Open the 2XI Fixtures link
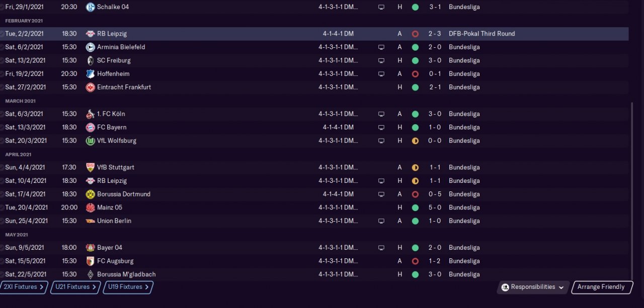 pos(24,287)
